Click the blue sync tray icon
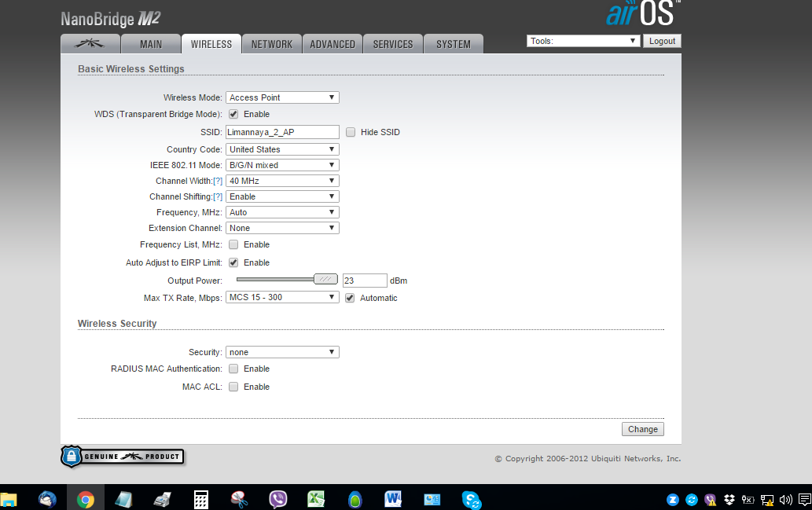 coord(691,500)
